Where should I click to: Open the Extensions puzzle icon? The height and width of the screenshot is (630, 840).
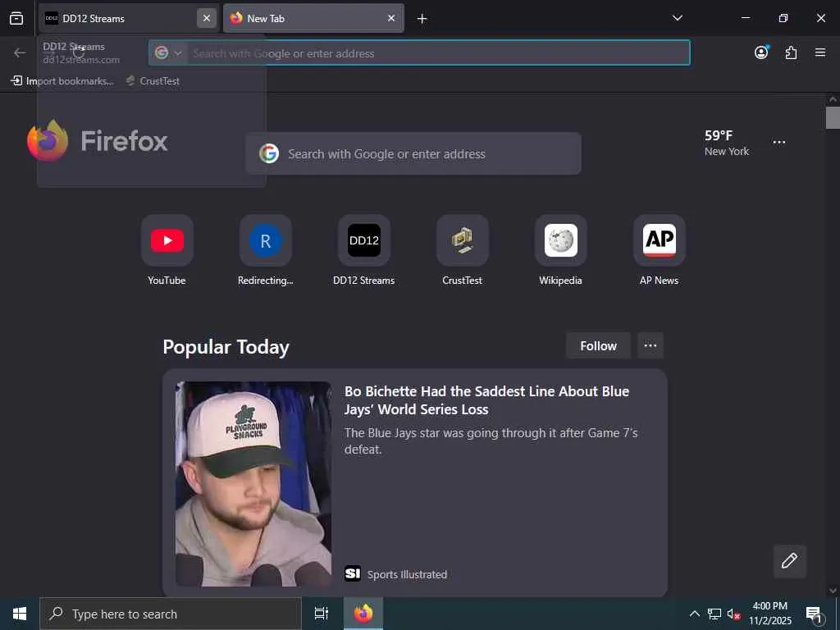pyautogui.click(x=791, y=52)
